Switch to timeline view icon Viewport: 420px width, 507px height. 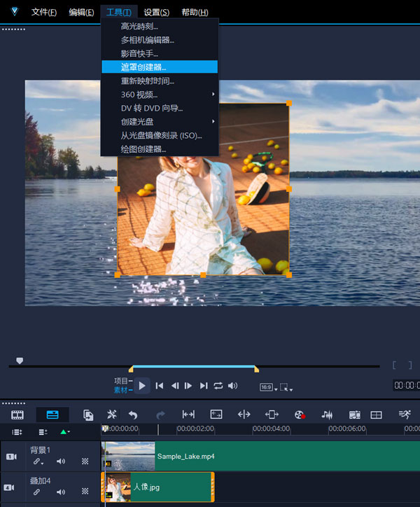pos(52,415)
